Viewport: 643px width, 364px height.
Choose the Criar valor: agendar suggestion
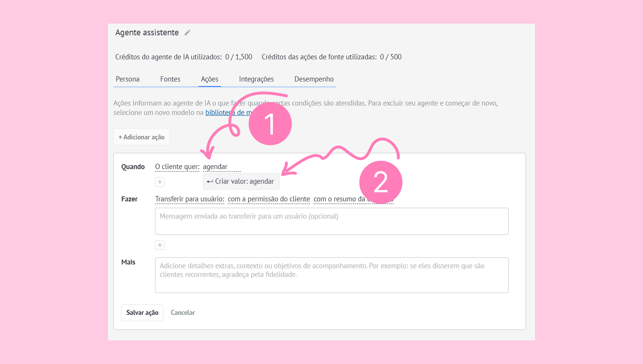pyautogui.click(x=241, y=181)
